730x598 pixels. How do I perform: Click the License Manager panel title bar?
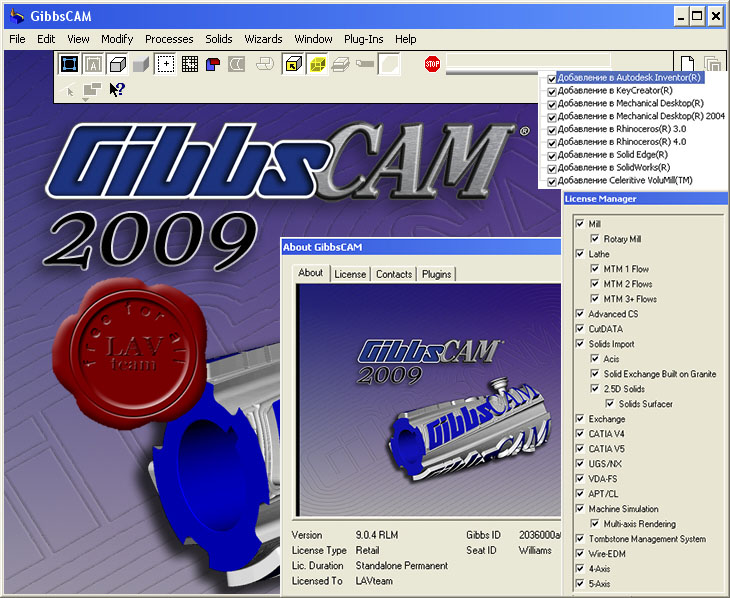coord(646,199)
